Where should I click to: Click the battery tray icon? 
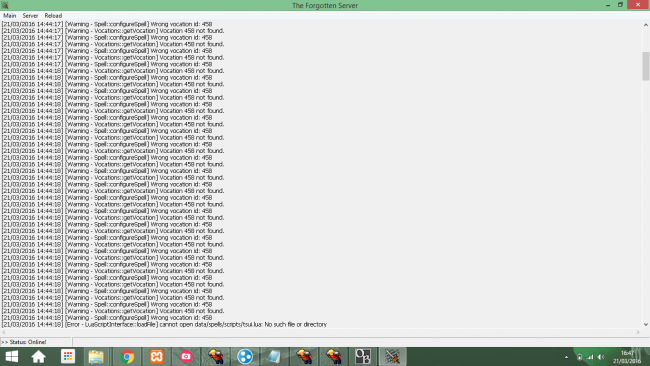tap(580, 357)
